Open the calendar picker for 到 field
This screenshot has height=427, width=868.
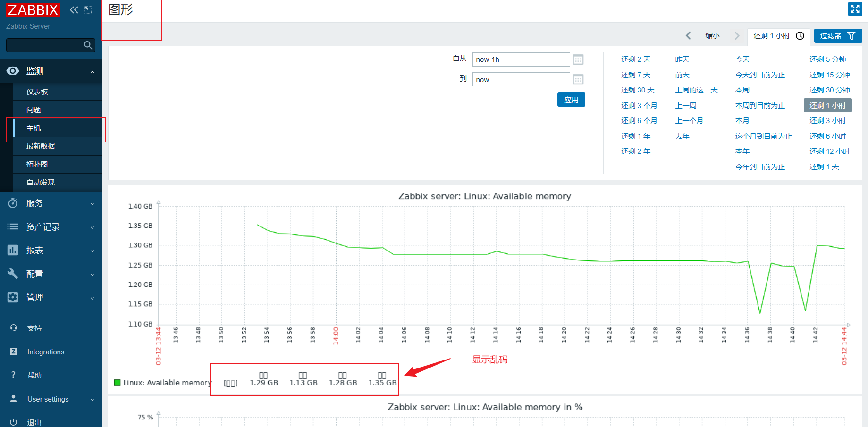point(578,79)
